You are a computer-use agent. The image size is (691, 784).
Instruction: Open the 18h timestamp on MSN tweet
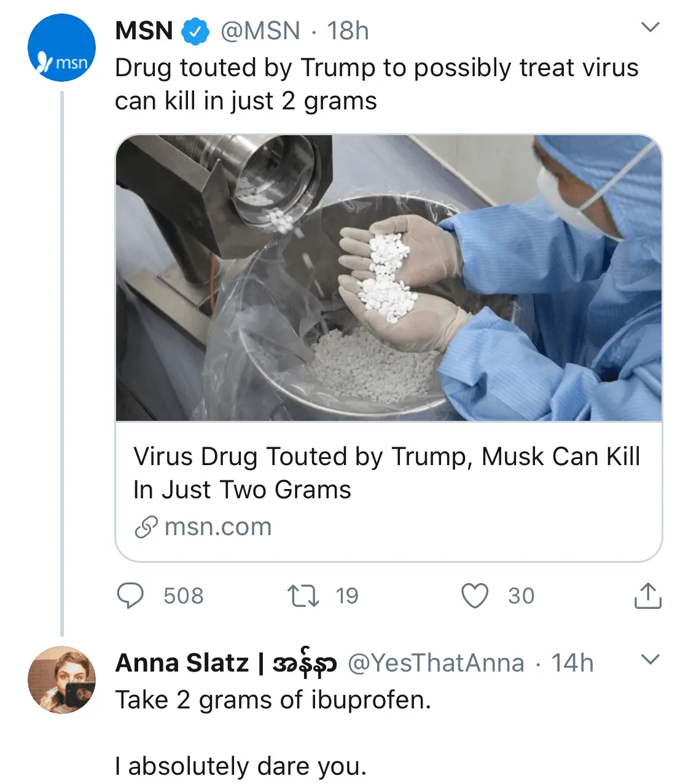coord(348,31)
